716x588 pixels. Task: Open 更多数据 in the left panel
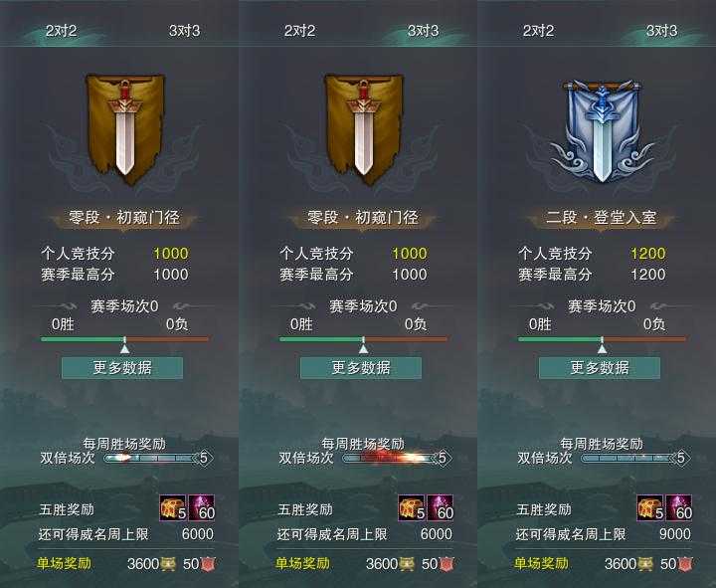(122, 368)
